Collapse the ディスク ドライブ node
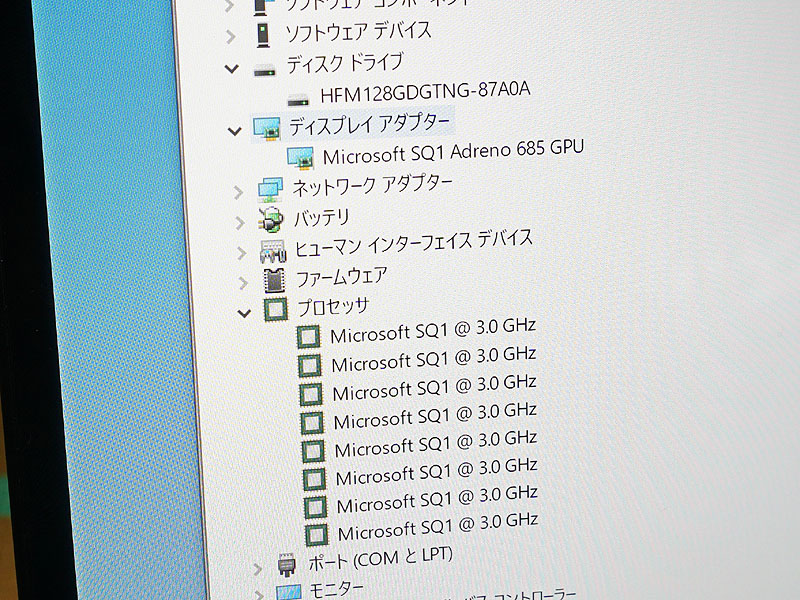This screenshot has width=800, height=600. (x=232, y=68)
